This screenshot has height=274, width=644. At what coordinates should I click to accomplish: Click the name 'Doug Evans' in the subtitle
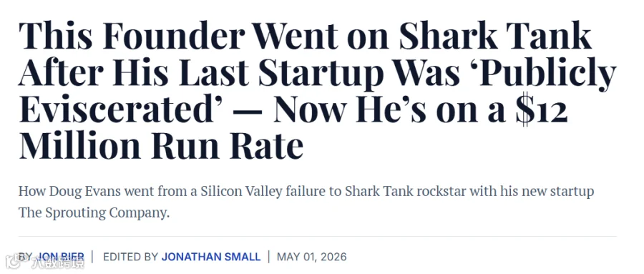pos(86,192)
